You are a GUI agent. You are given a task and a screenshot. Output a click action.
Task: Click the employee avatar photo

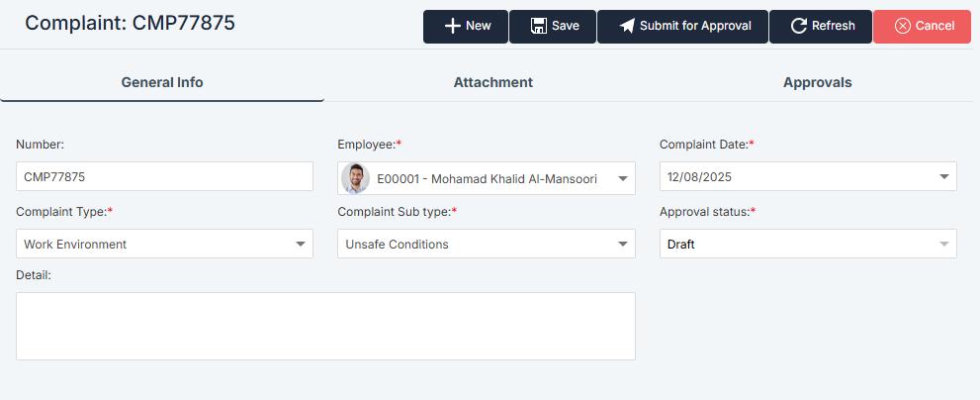(x=355, y=179)
